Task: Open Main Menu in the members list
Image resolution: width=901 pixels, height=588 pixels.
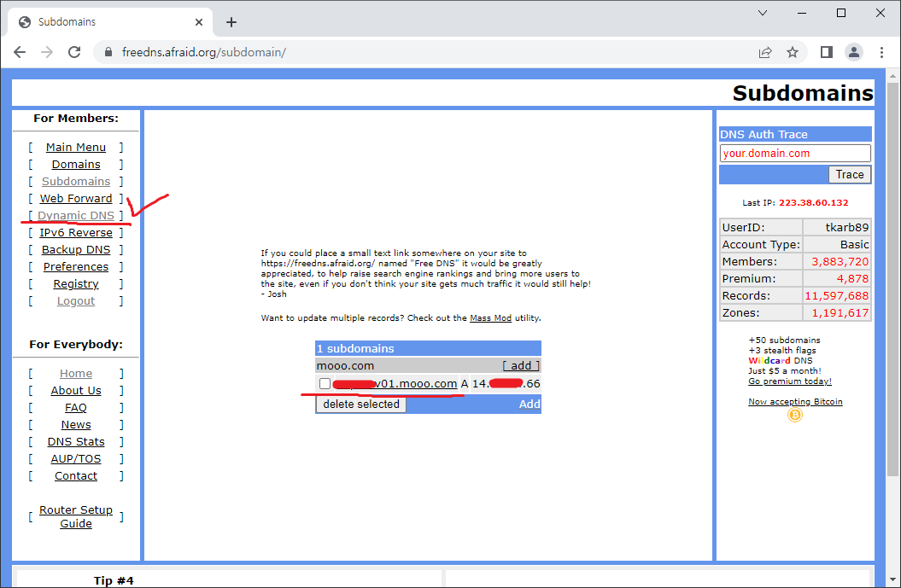Action: pyautogui.click(x=76, y=148)
